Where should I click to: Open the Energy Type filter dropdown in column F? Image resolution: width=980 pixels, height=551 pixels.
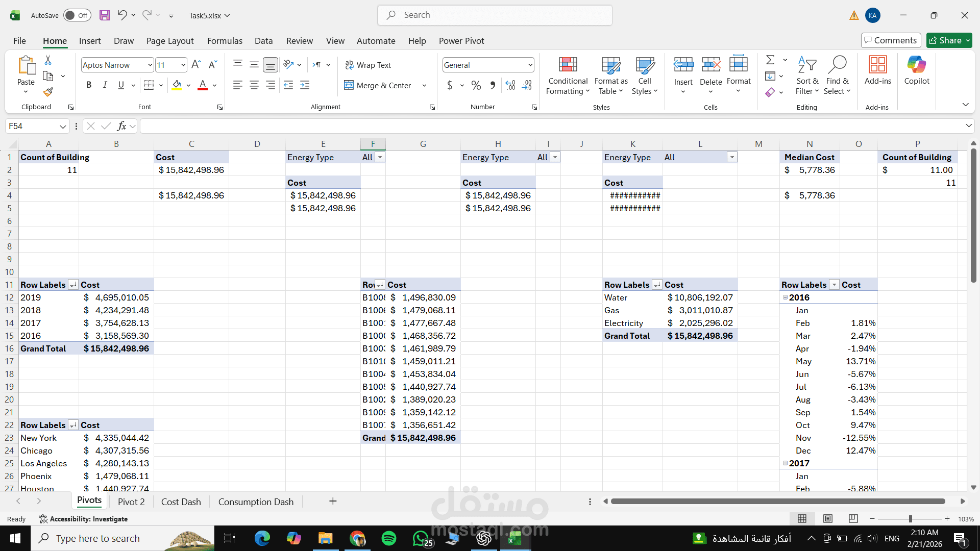380,157
